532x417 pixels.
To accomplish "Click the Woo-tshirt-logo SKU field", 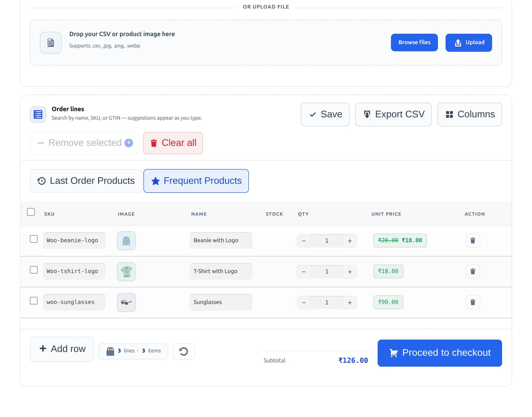I will [x=74, y=271].
